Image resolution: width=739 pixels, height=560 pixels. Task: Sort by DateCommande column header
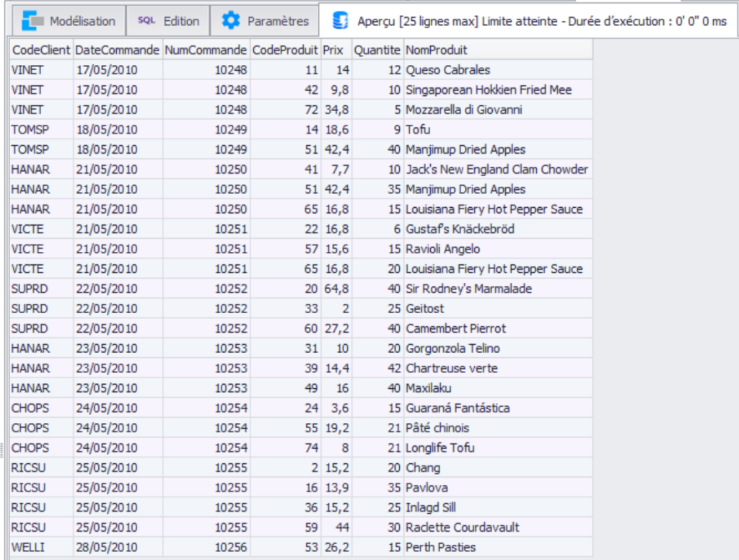point(118,50)
